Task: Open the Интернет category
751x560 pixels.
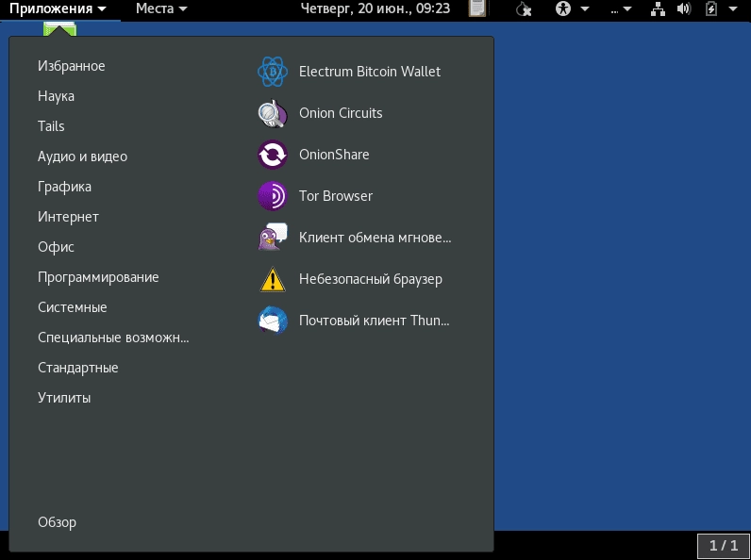Action: pyautogui.click(x=68, y=217)
